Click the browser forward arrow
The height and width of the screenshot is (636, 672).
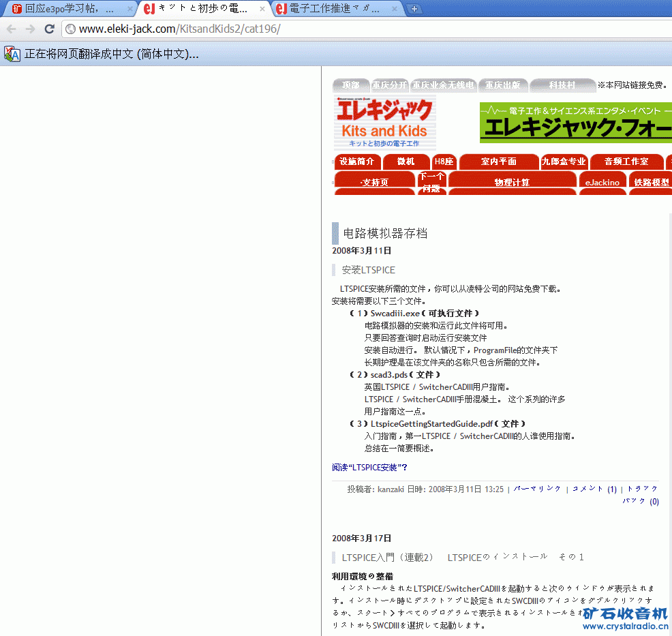click(x=30, y=29)
